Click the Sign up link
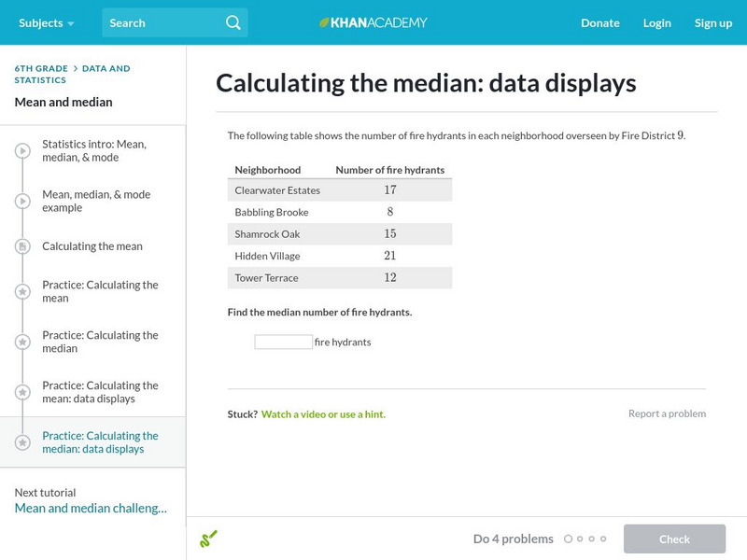 pyautogui.click(x=713, y=22)
